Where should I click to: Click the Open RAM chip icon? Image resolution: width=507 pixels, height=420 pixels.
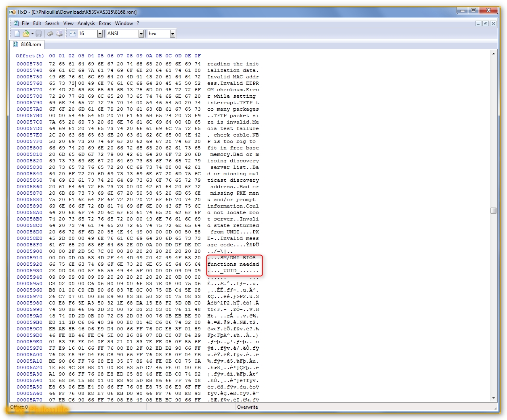point(50,34)
